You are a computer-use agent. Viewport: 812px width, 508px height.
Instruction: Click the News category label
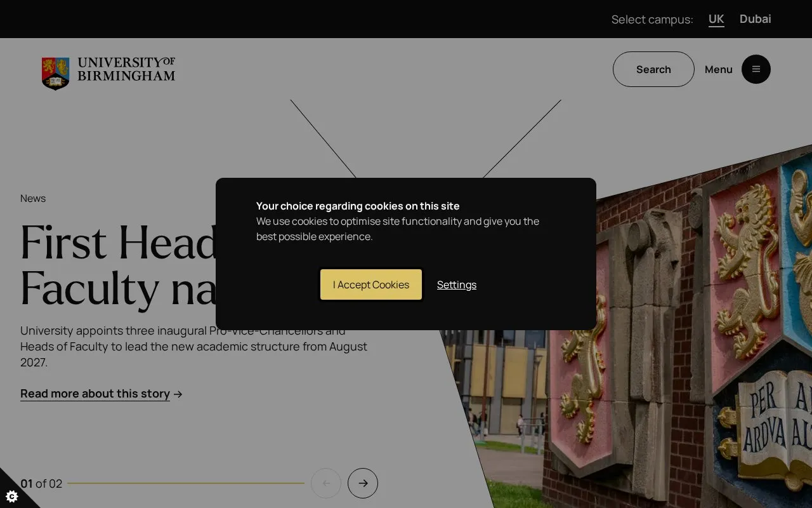click(33, 198)
